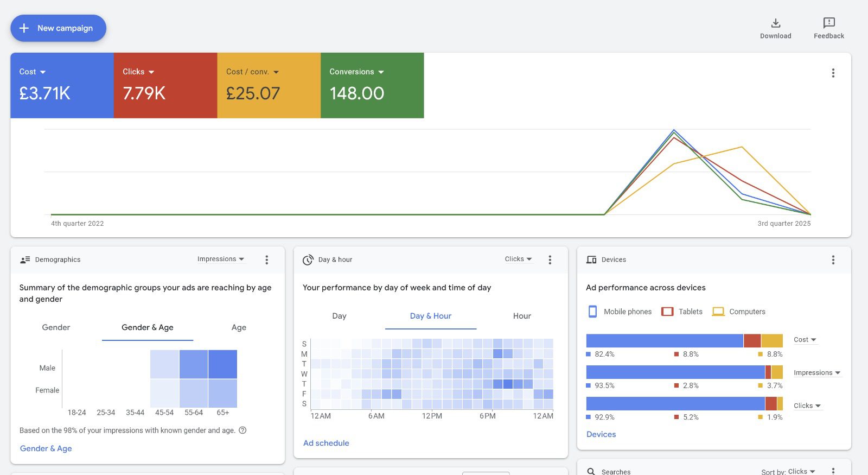Viewport: 868px width, 475px height.
Task: Click the Download icon
Action: 775,23
